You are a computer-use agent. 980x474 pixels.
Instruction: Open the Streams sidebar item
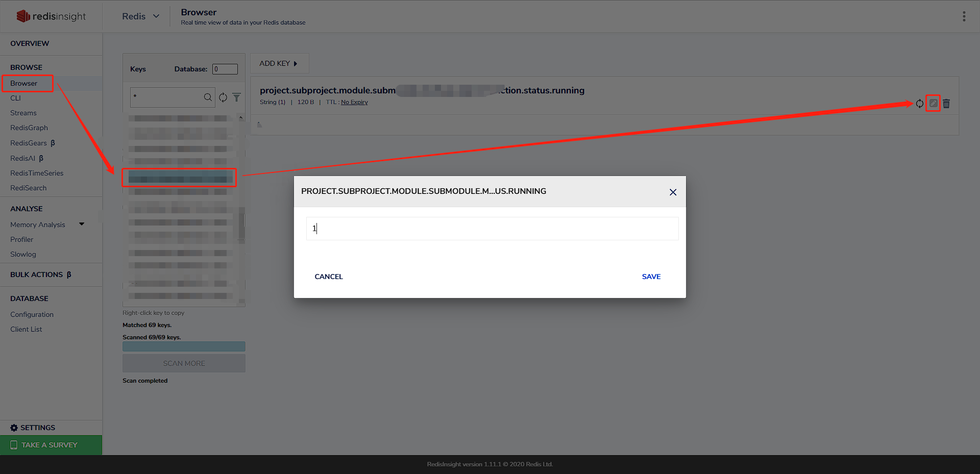pos(23,113)
